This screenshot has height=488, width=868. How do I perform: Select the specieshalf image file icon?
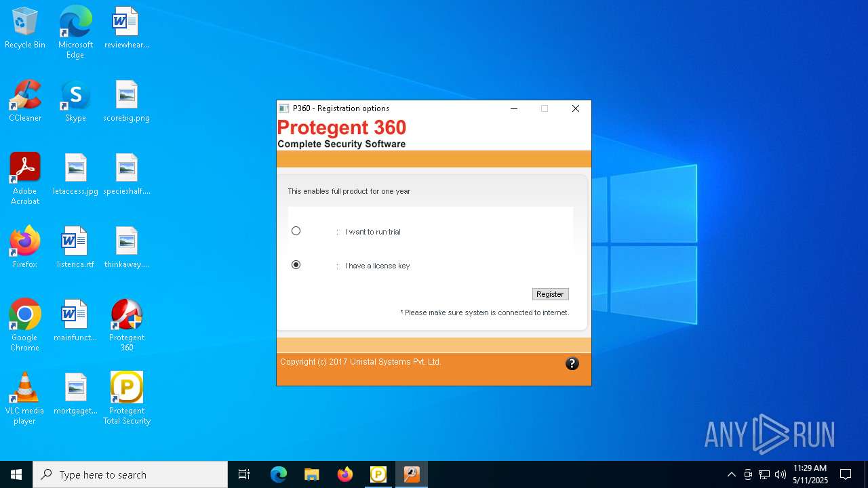126,175
